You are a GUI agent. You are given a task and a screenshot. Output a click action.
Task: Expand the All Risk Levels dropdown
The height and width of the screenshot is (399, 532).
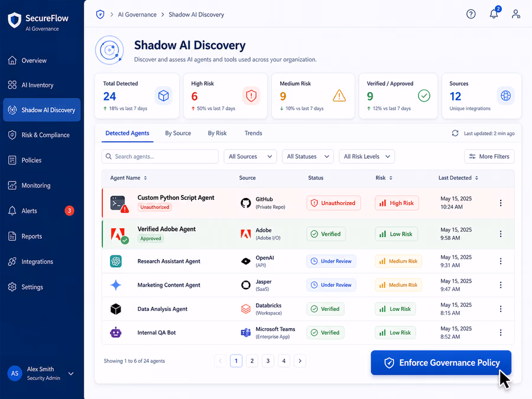coord(366,157)
